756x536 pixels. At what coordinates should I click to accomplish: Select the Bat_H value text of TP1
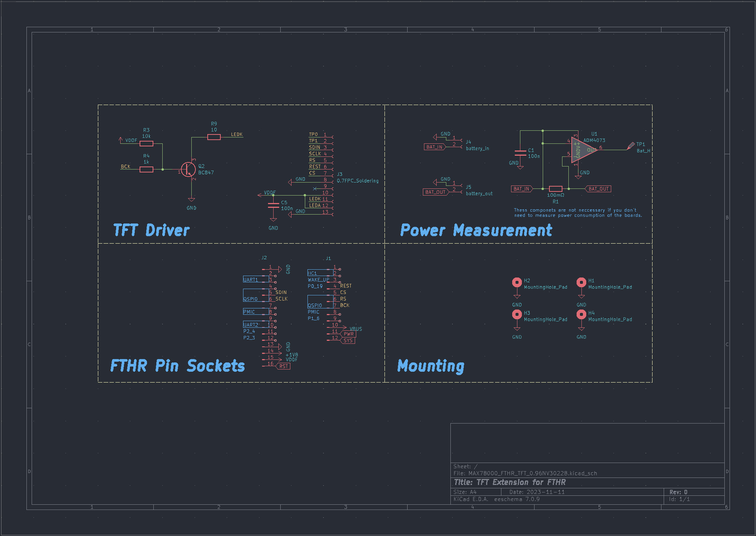point(644,151)
